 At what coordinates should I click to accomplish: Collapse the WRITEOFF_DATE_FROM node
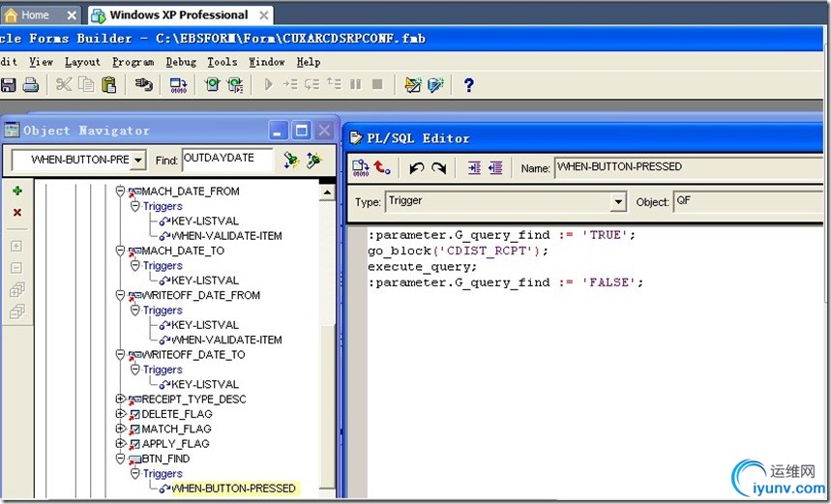tap(120, 295)
